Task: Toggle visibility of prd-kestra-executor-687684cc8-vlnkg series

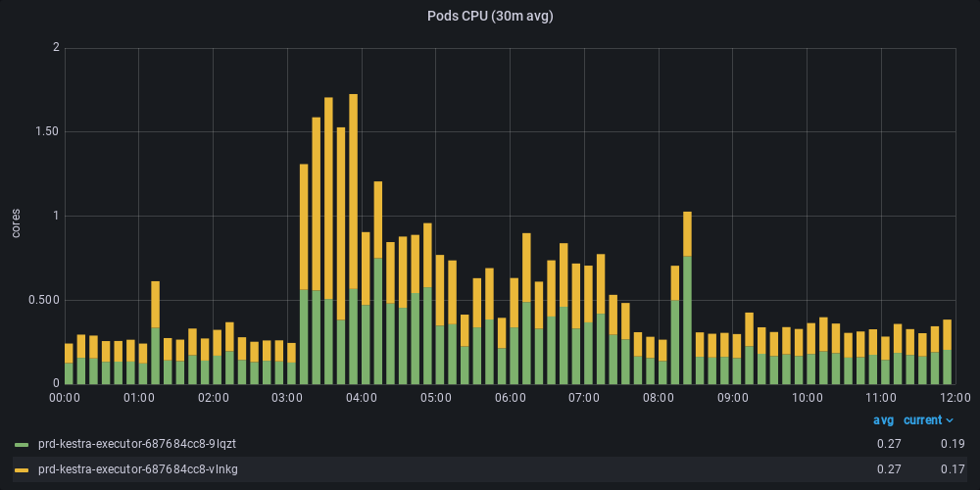Action: tap(136, 469)
